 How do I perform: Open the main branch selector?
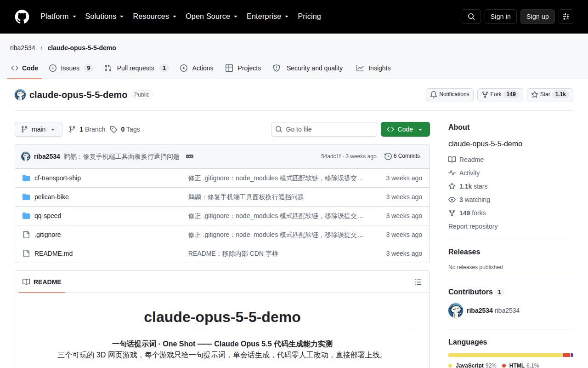coord(39,129)
